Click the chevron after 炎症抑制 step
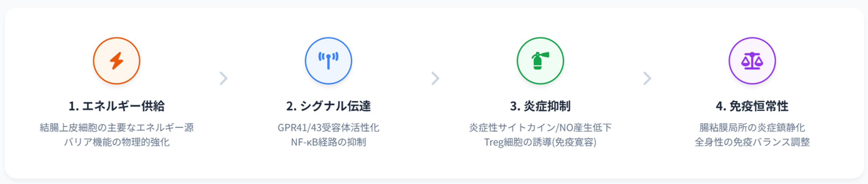 tap(647, 78)
